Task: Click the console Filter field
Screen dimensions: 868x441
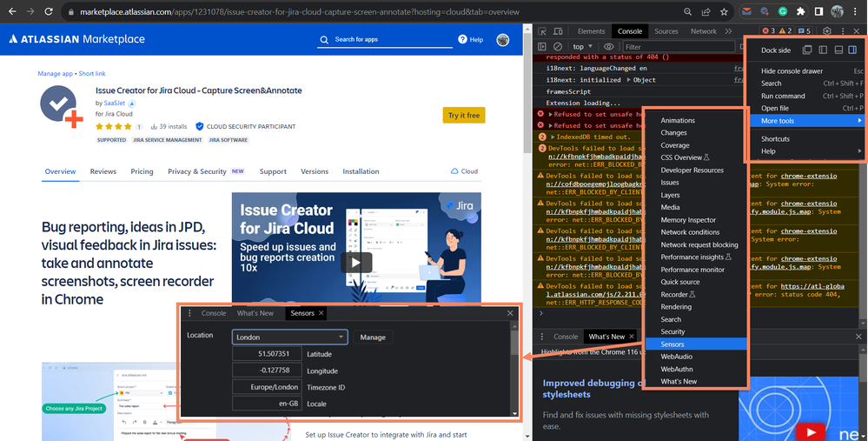Action: pos(679,47)
